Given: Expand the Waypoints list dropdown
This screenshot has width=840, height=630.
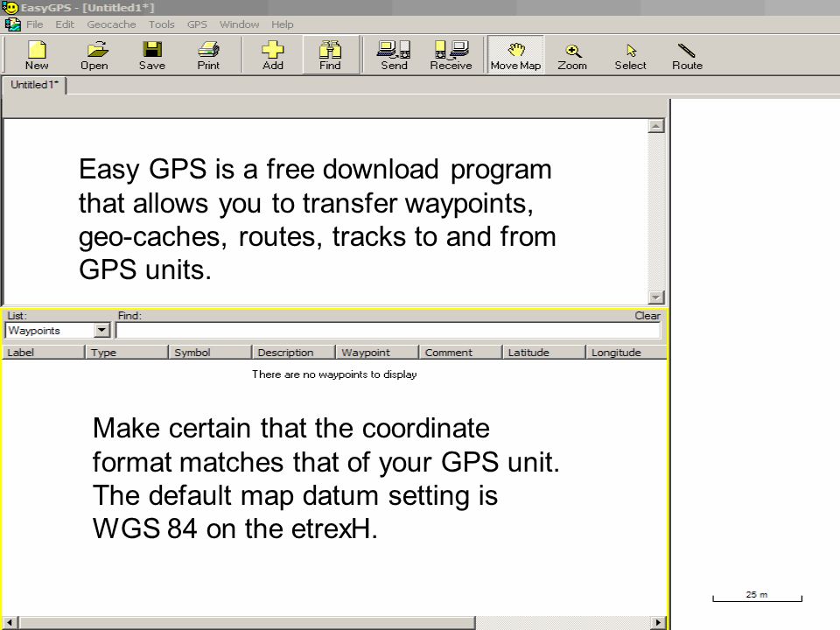Looking at the screenshot, I should coord(101,331).
